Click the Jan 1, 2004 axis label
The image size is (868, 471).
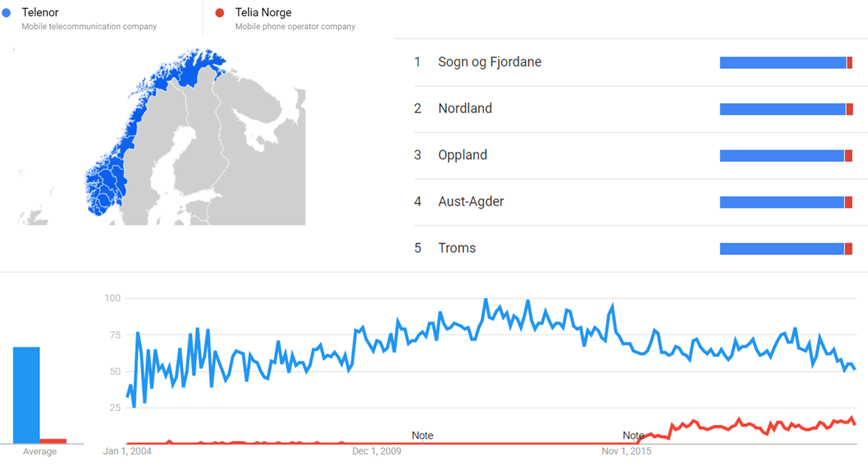click(x=127, y=451)
